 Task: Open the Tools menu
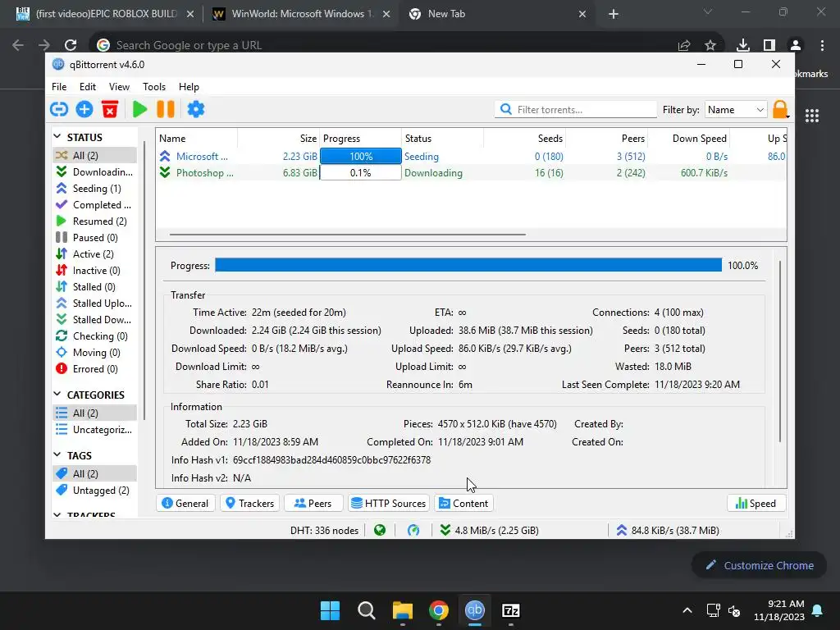pos(154,87)
